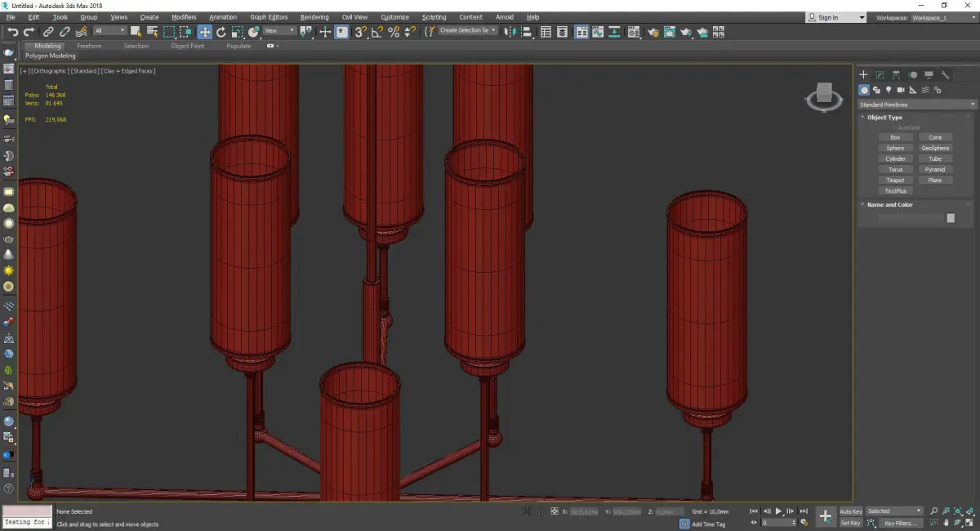Image resolution: width=980 pixels, height=531 pixels.
Task: Select the Lights category icon
Action: click(888, 90)
